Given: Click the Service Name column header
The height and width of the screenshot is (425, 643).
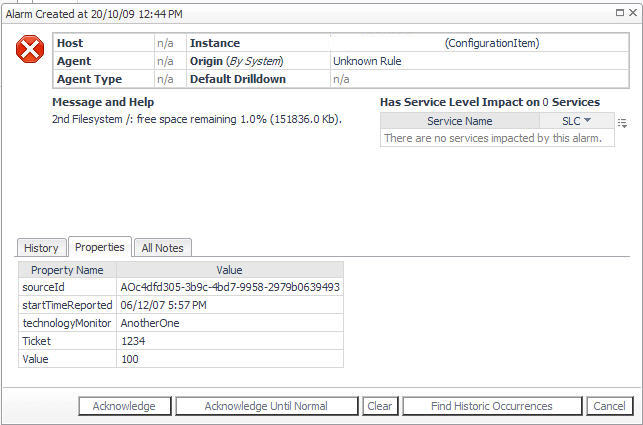Looking at the screenshot, I should point(459,121).
